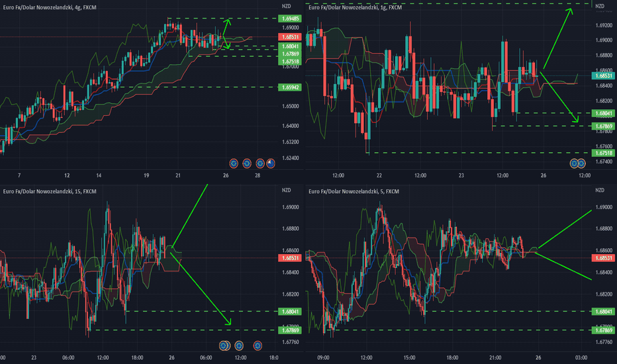
Task: Click the 1.67869 green label in the 15 chart
Action: click(x=290, y=330)
